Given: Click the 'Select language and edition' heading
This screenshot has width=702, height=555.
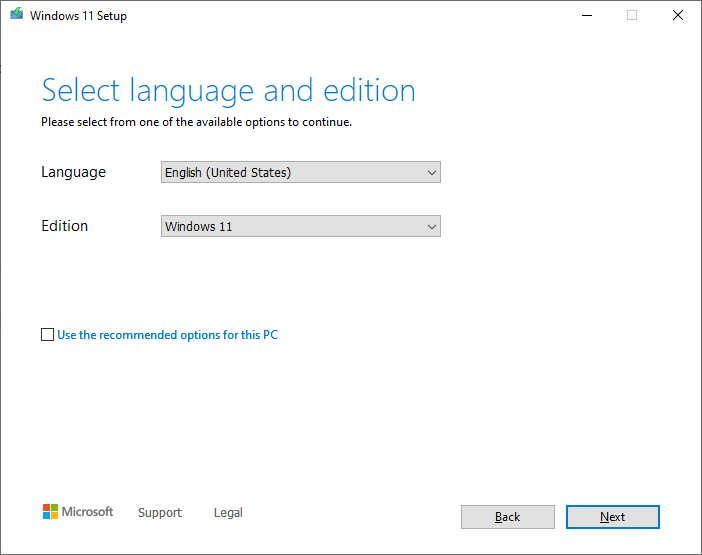Looking at the screenshot, I should (229, 91).
